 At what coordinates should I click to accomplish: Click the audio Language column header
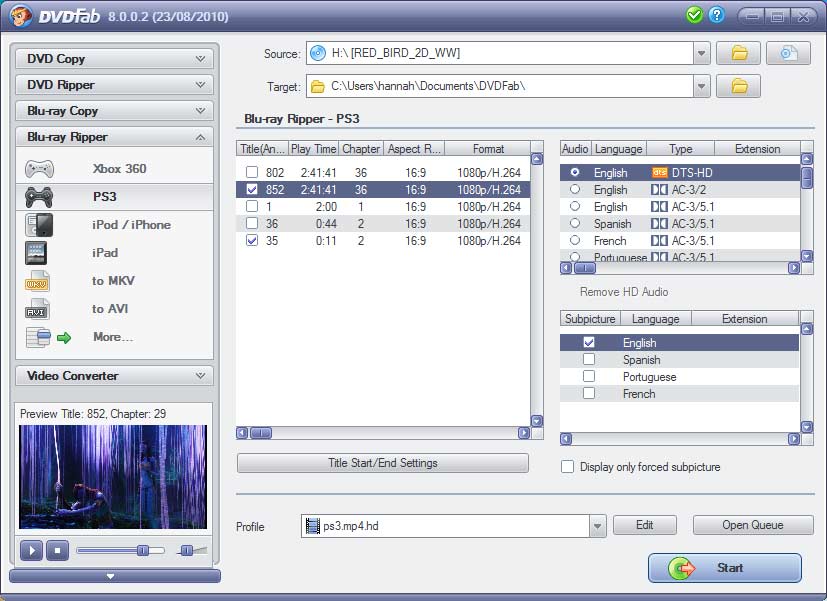tap(619, 149)
